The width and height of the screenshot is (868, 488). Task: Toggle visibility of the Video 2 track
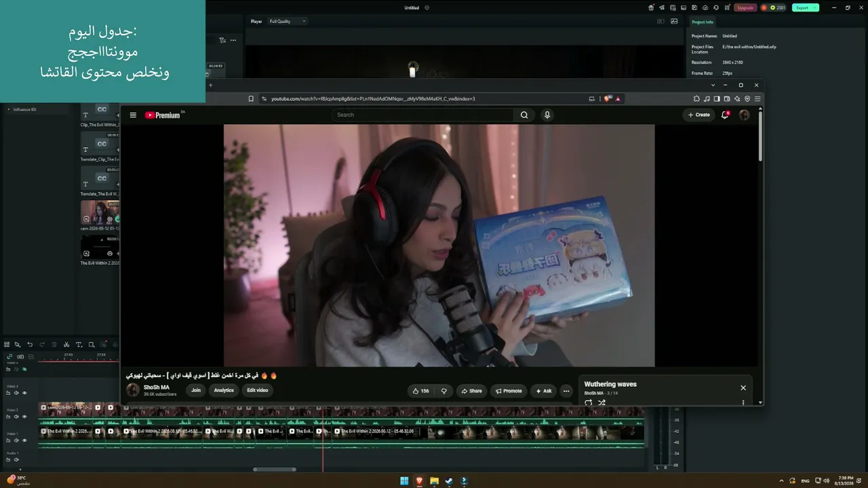pyautogui.click(x=24, y=417)
